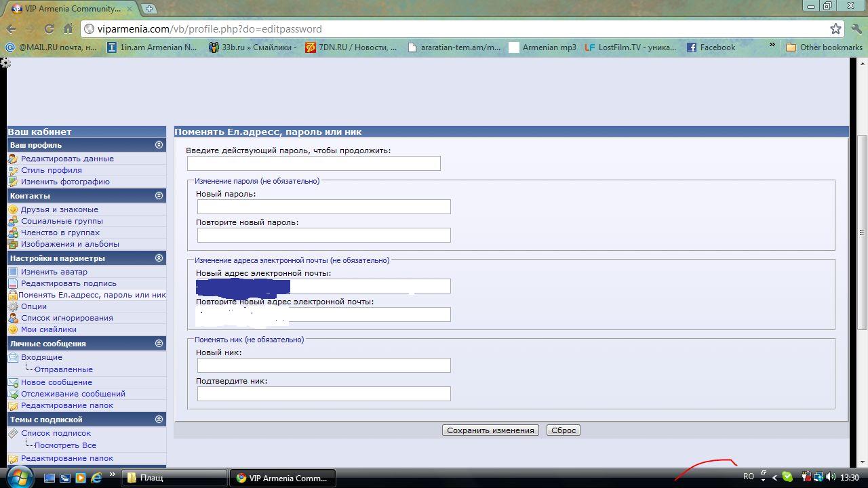Open the Facebook bookmark
This screenshot has width=868, height=488.
[x=711, y=47]
